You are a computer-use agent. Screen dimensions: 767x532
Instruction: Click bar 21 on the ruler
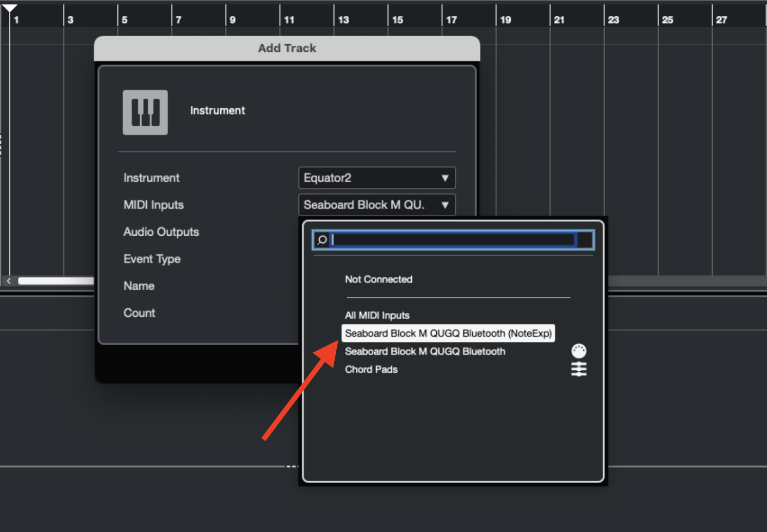click(559, 20)
